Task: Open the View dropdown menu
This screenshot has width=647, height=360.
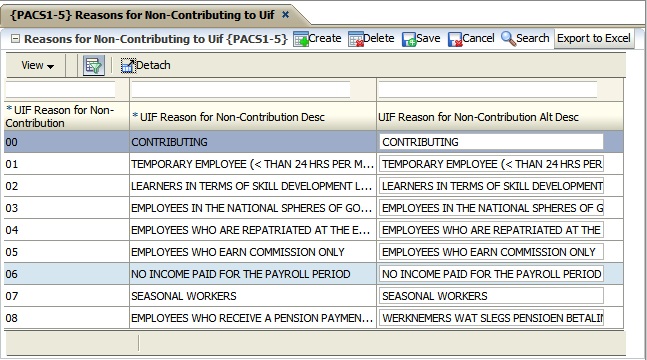Action: [38, 65]
